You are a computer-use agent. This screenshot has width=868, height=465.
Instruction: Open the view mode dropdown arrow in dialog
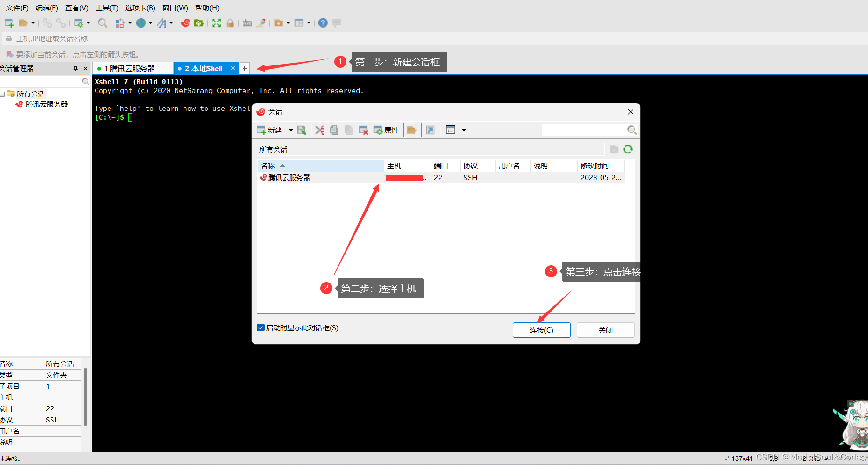(x=464, y=130)
